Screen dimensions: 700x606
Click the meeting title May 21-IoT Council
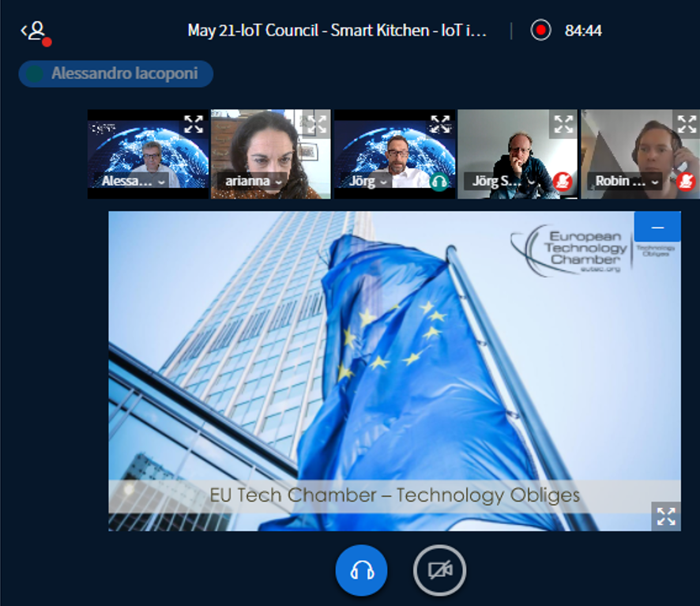tap(337, 30)
